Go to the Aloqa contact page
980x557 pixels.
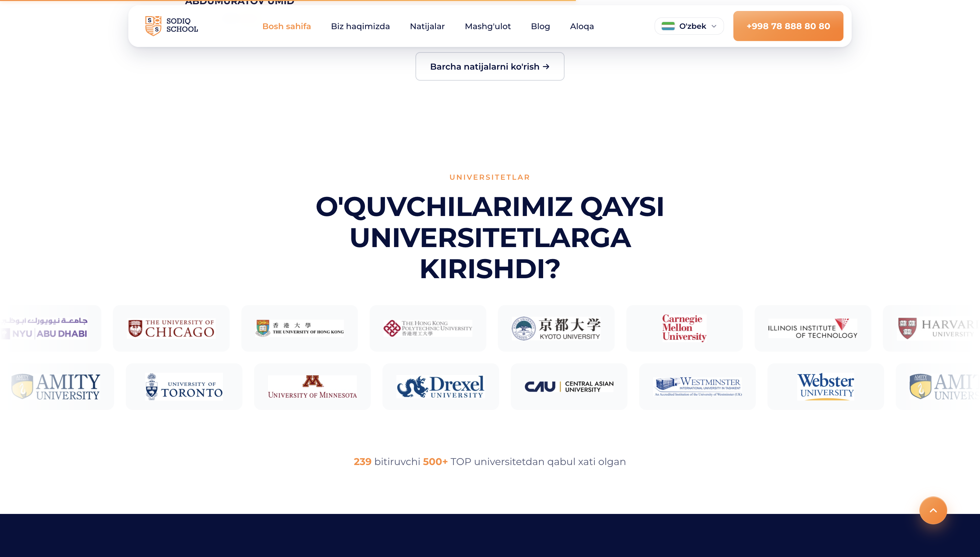(x=582, y=26)
